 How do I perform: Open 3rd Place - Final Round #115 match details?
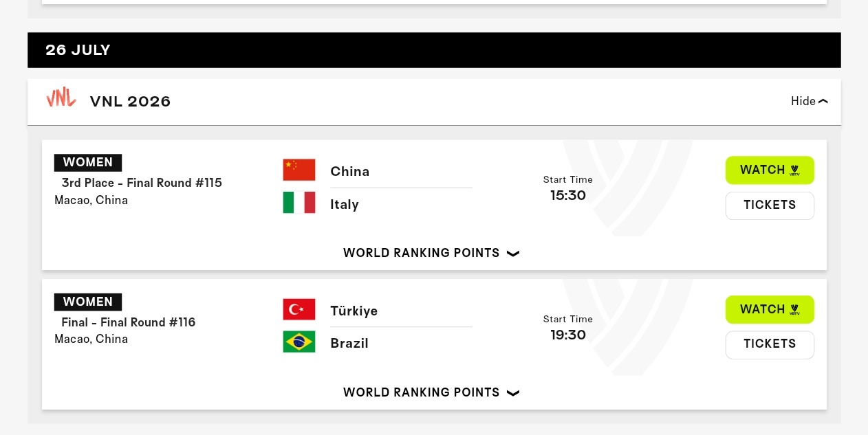tap(142, 183)
